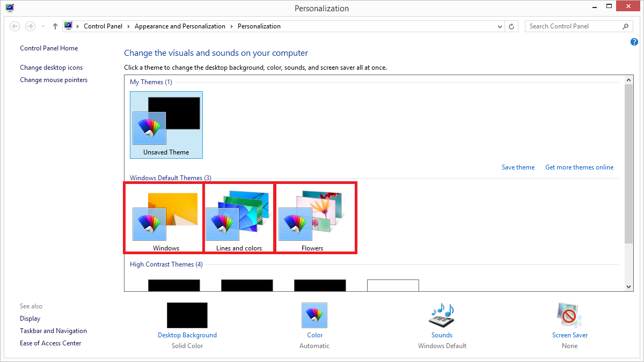This screenshot has height=362, width=644.
Task: Select the first black High Contrast theme
Action: 174,285
